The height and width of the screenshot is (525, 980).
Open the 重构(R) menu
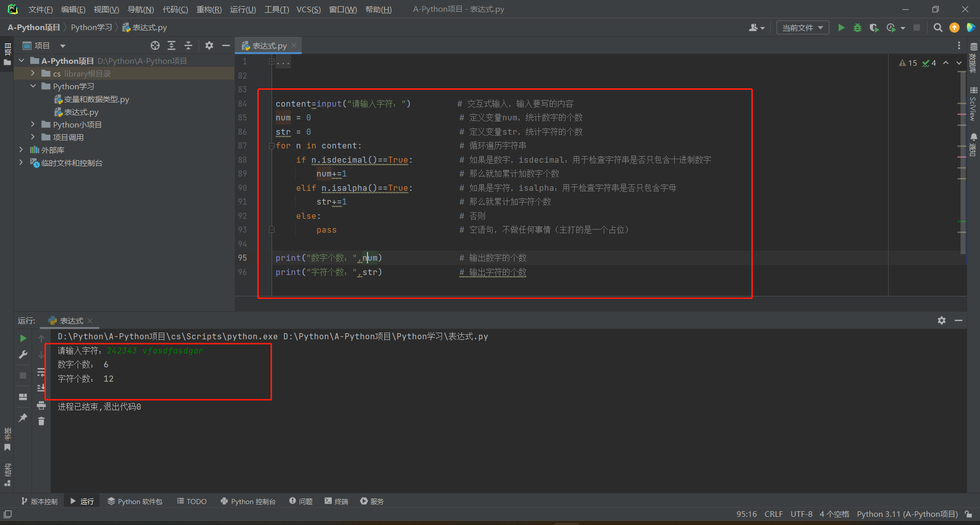(x=209, y=9)
